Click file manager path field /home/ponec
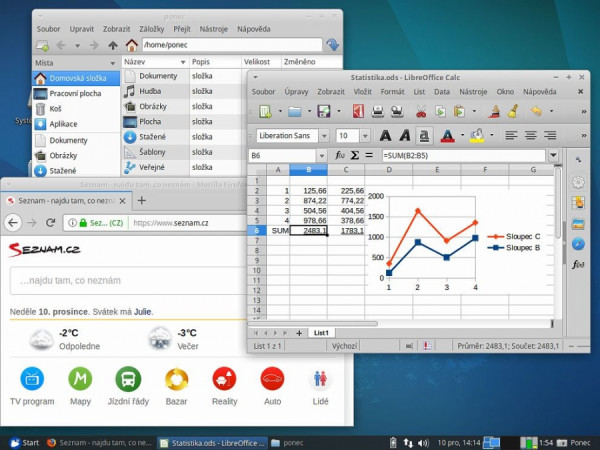 coord(232,45)
